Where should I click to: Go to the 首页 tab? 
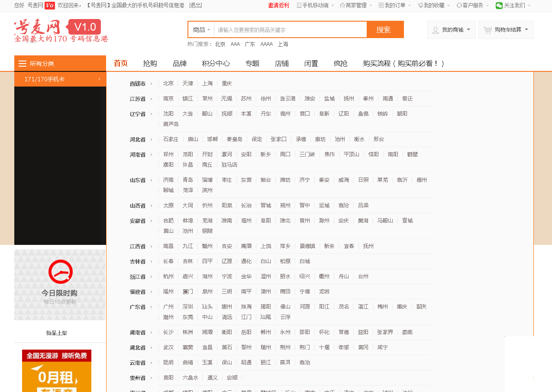121,64
